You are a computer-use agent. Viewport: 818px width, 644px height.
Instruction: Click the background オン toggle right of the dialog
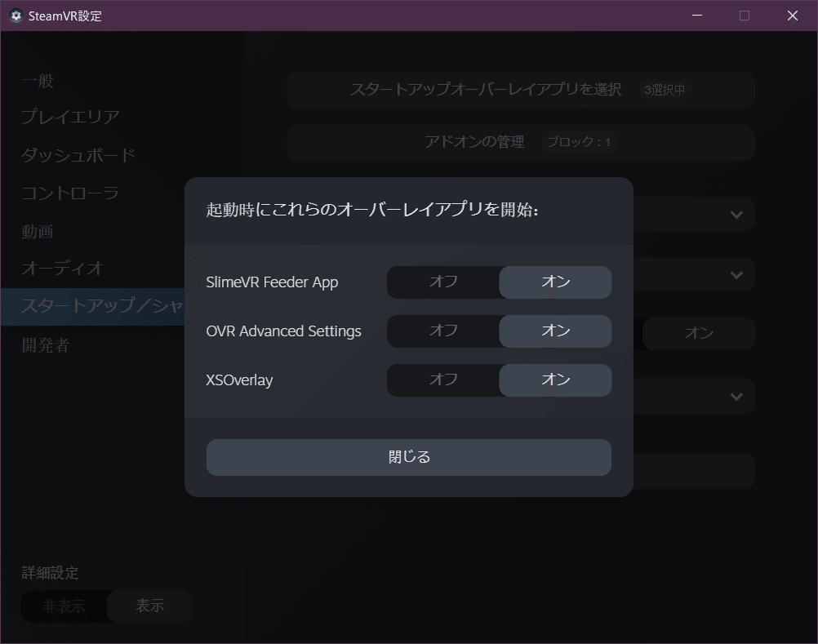point(699,333)
